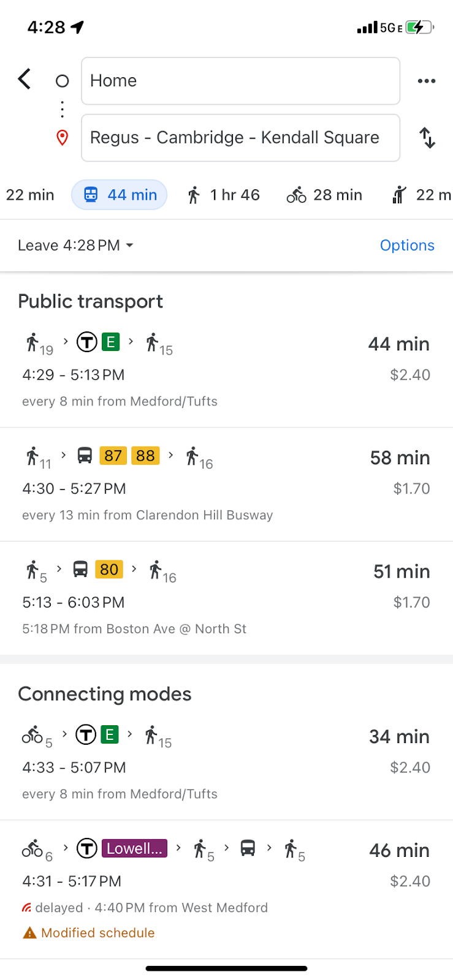
Task: Open route Options link
Action: tap(407, 246)
